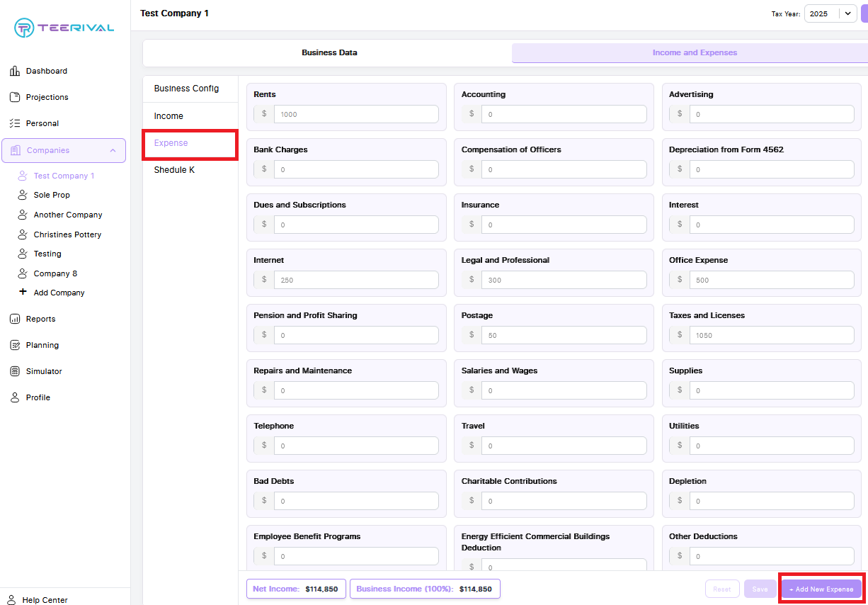
Task: Click the Teerival logo
Action: tap(64, 28)
